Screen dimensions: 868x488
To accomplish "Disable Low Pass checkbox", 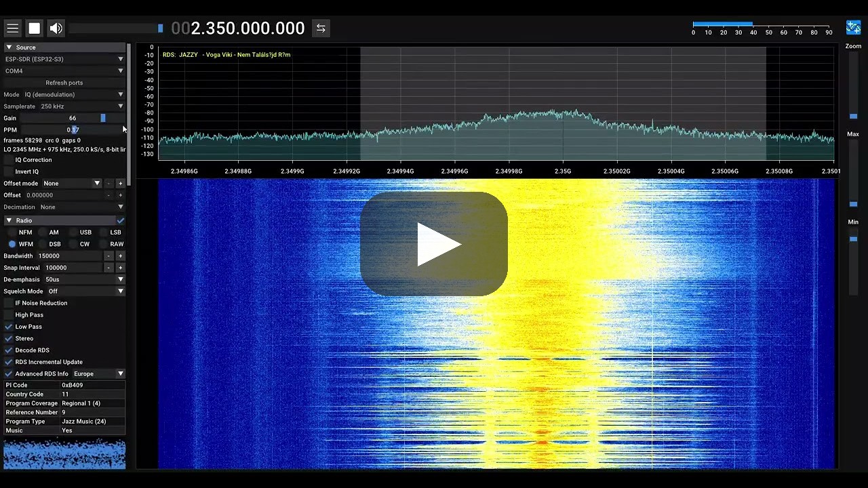I will [9, 327].
